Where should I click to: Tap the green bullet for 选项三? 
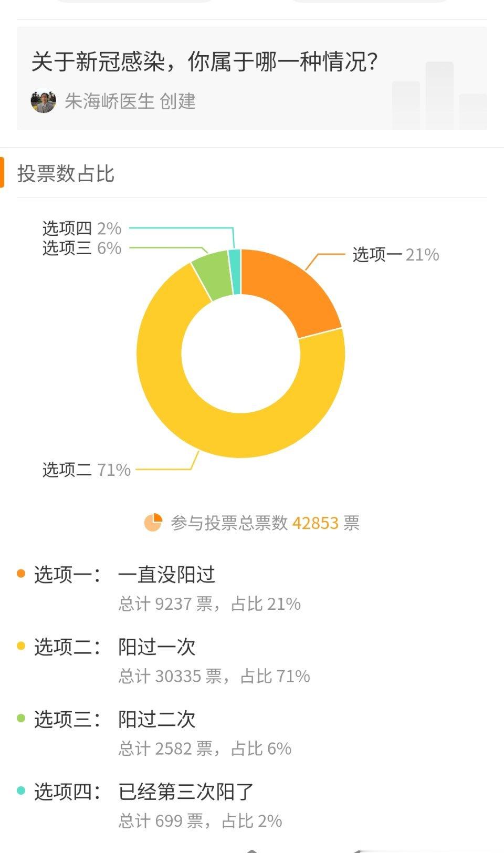pos(21,718)
